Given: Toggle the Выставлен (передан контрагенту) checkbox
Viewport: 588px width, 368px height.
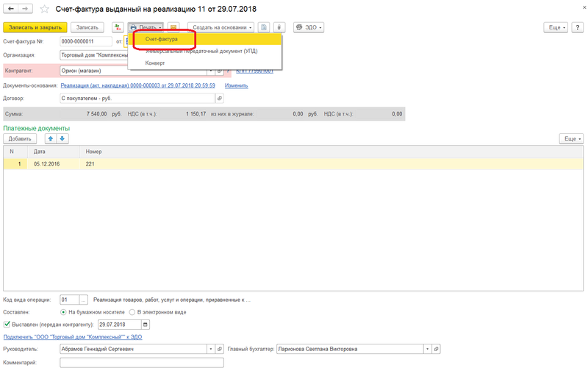Looking at the screenshot, I should 7,324.
